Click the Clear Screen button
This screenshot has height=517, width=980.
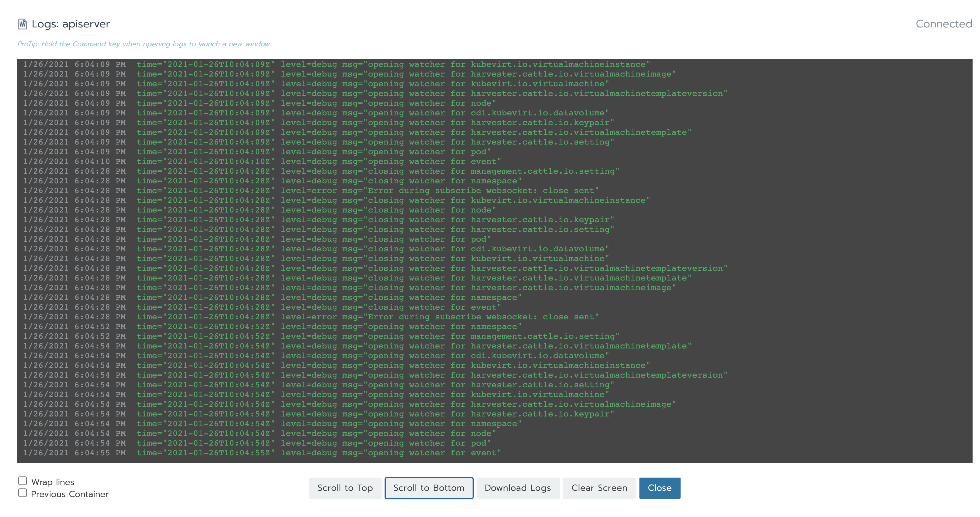pos(599,488)
